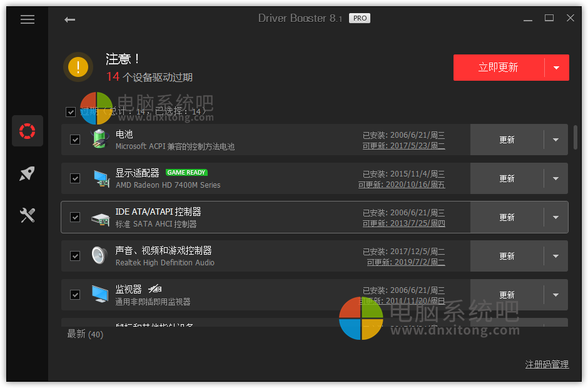Uncheck the 电池 driver checkbox
588x388 pixels.
(75, 140)
